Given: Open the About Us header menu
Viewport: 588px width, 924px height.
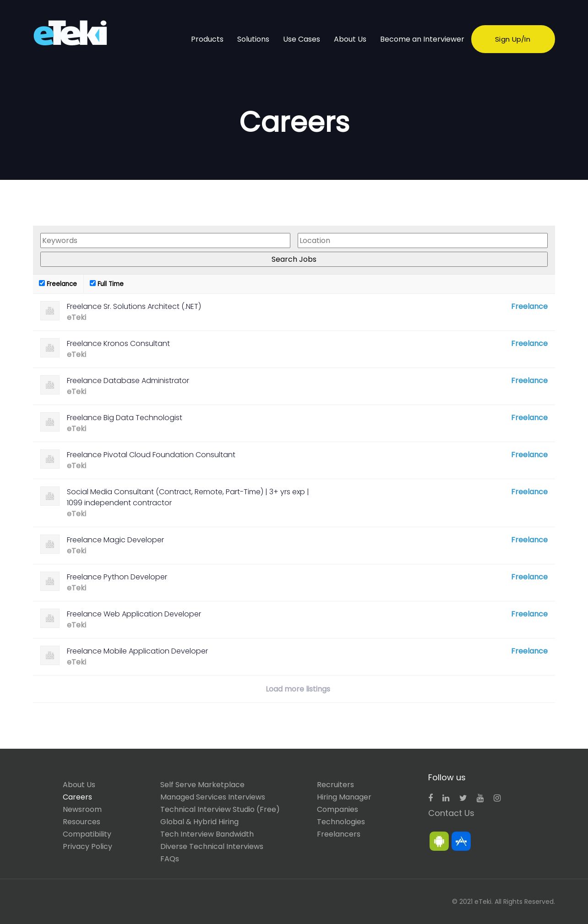Looking at the screenshot, I should (x=350, y=39).
